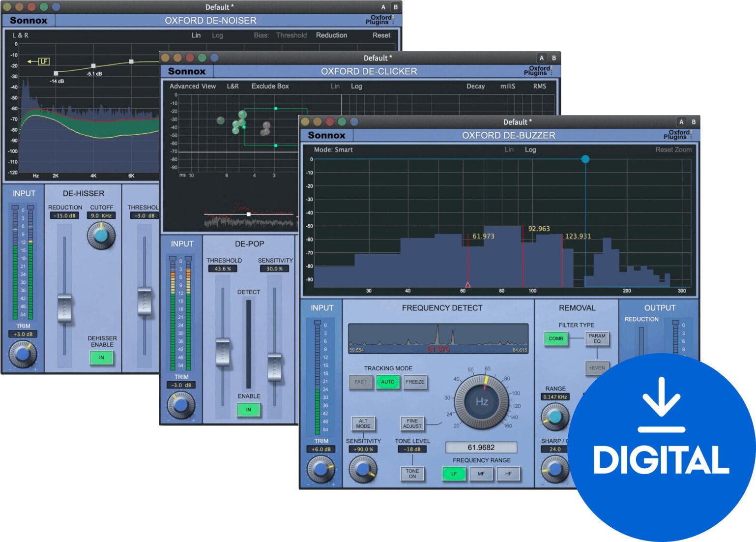Select the Reduction view on De-Noiser
The image size is (756, 542).
pos(332,35)
